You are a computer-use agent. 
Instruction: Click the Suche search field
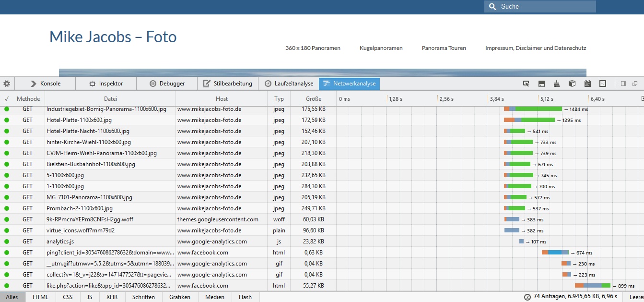coord(544,6)
